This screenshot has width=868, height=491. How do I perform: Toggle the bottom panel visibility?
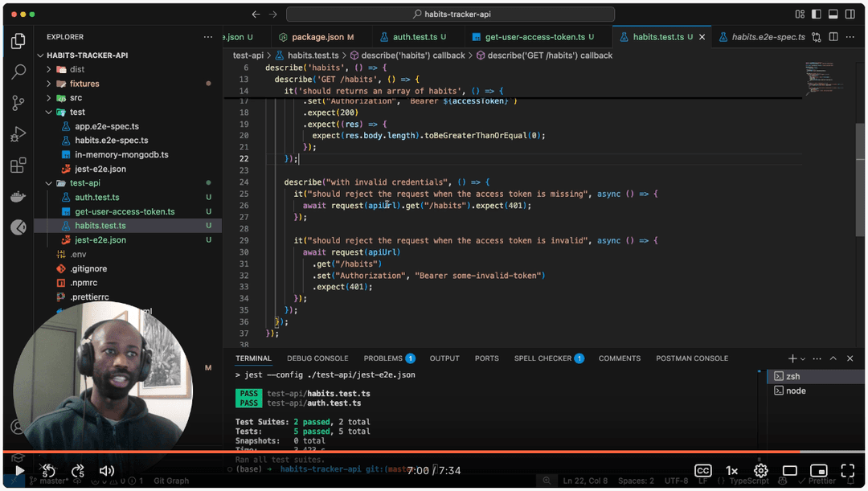pyautogui.click(x=833, y=14)
